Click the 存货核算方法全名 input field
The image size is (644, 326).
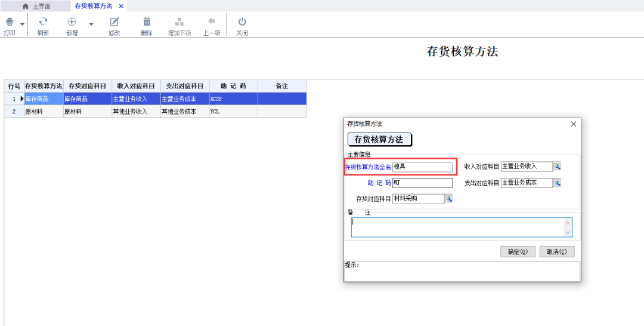pos(422,167)
